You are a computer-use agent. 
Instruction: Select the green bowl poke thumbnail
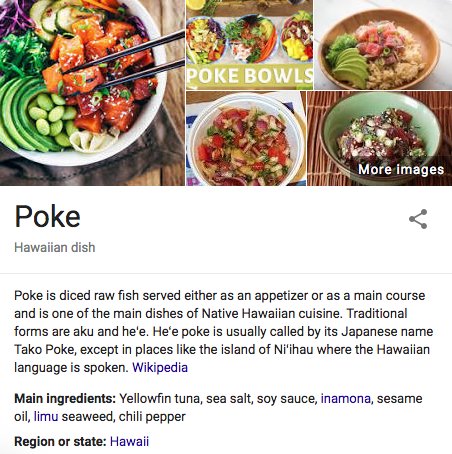pos(379,138)
